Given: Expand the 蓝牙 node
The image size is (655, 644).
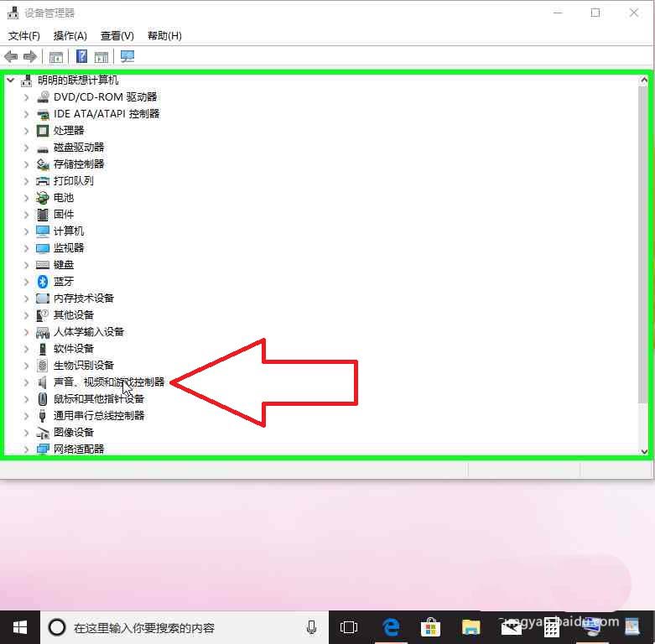Looking at the screenshot, I should click(26, 282).
